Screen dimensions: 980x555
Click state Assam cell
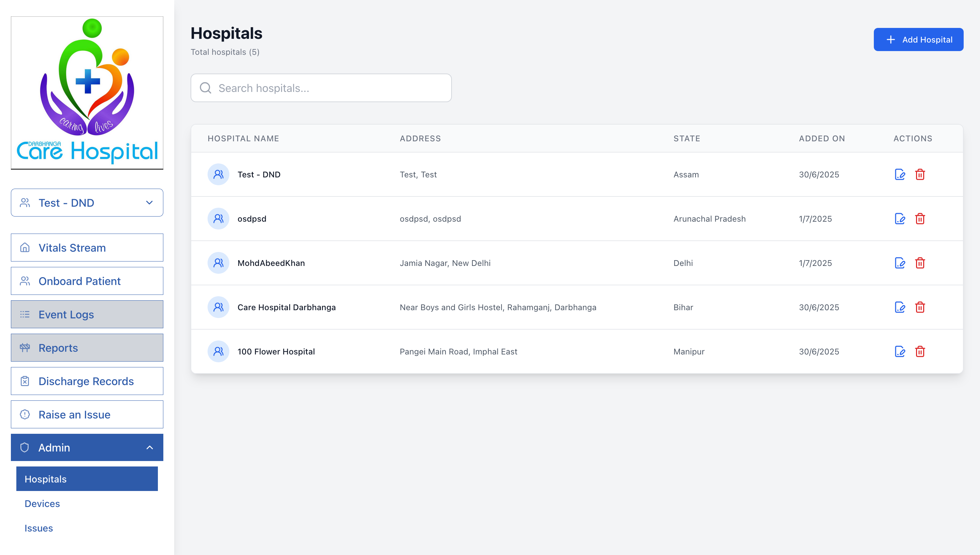click(x=686, y=175)
